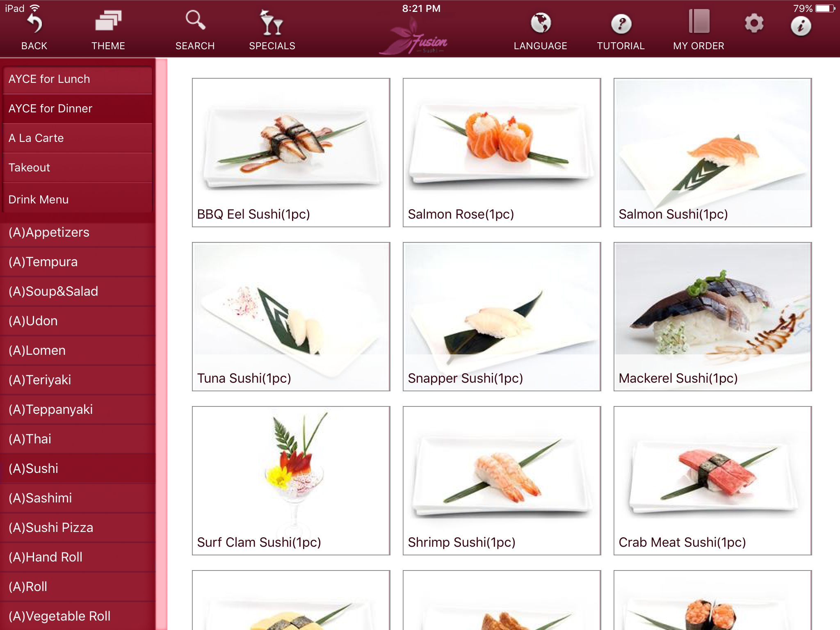Open Search with the magnifier icon

click(195, 21)
